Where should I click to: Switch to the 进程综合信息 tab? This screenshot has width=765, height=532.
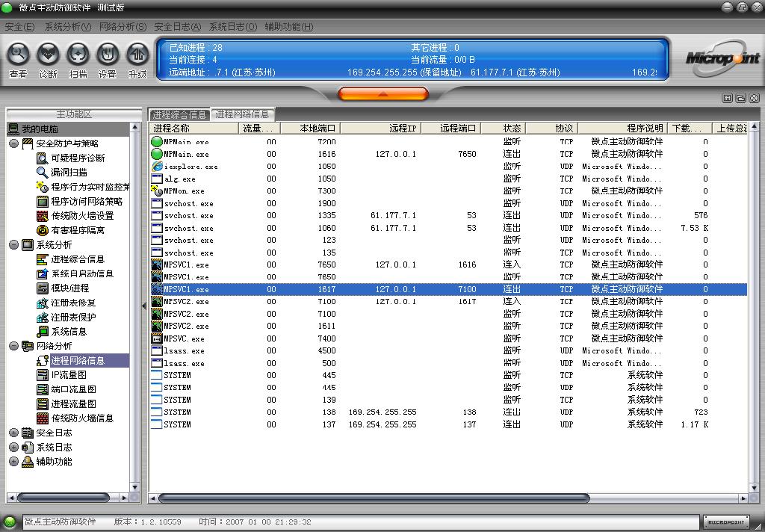click(179, 115)
